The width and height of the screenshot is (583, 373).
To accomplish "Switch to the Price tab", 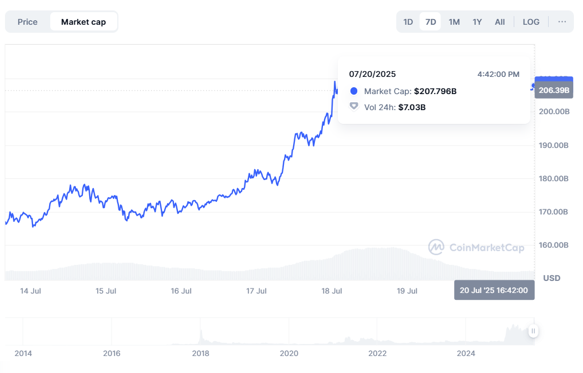I will (28, 22).
